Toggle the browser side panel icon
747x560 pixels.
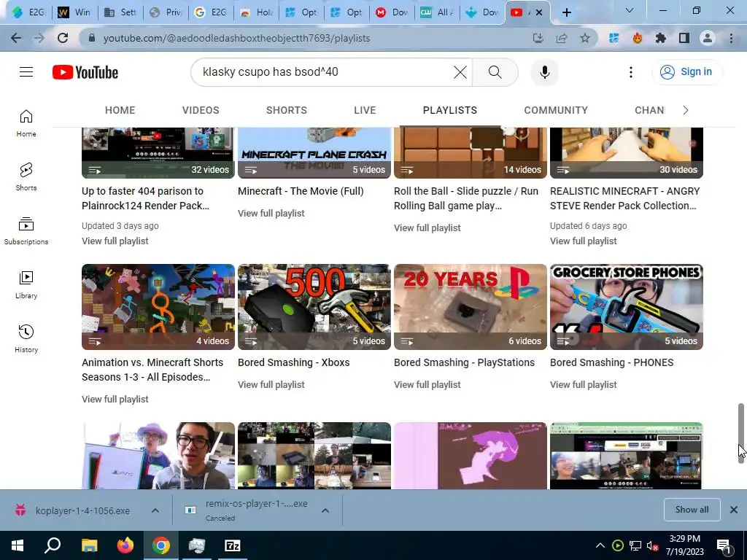[684, 38]
